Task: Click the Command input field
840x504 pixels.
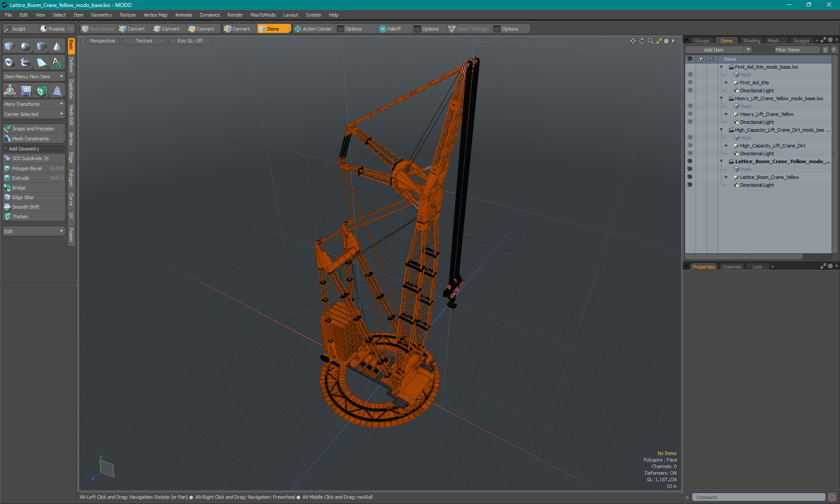Action: [758, 497]
